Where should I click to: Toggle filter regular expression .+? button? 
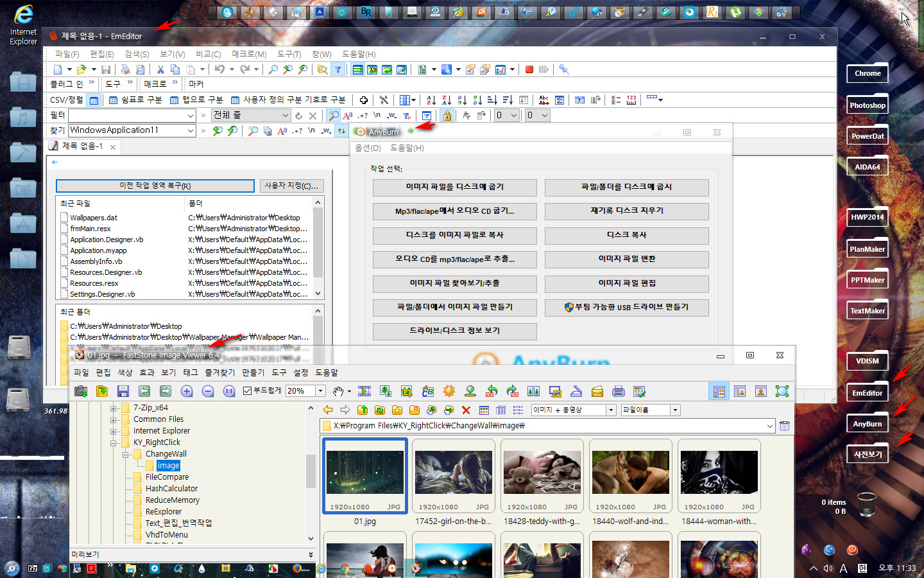click(363, 116)
